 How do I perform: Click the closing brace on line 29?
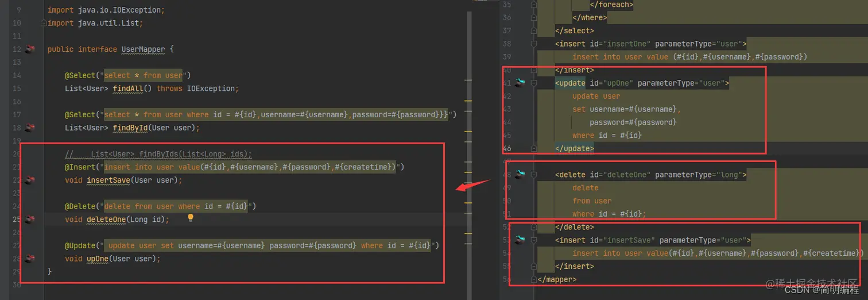click(x=50, y=271)
